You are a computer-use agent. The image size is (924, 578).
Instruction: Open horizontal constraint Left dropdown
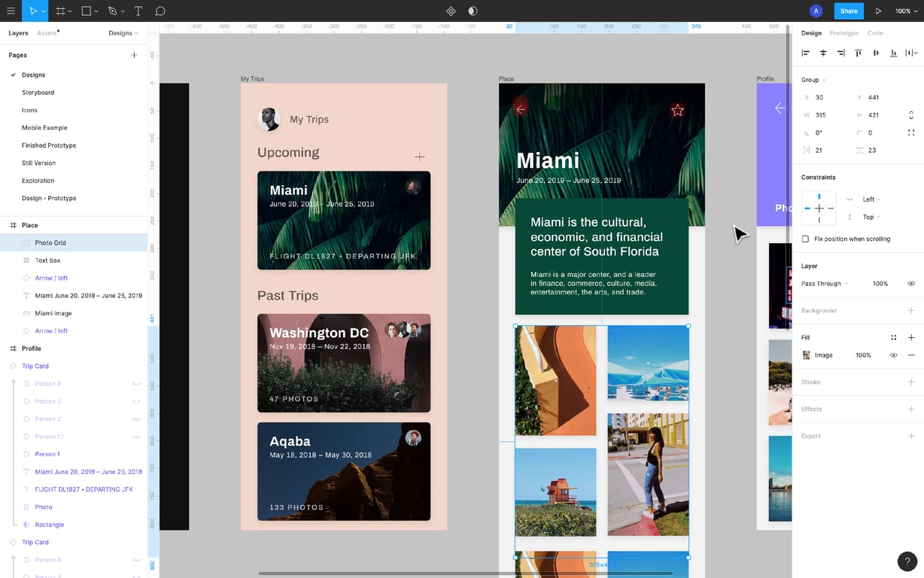point(871,199)
